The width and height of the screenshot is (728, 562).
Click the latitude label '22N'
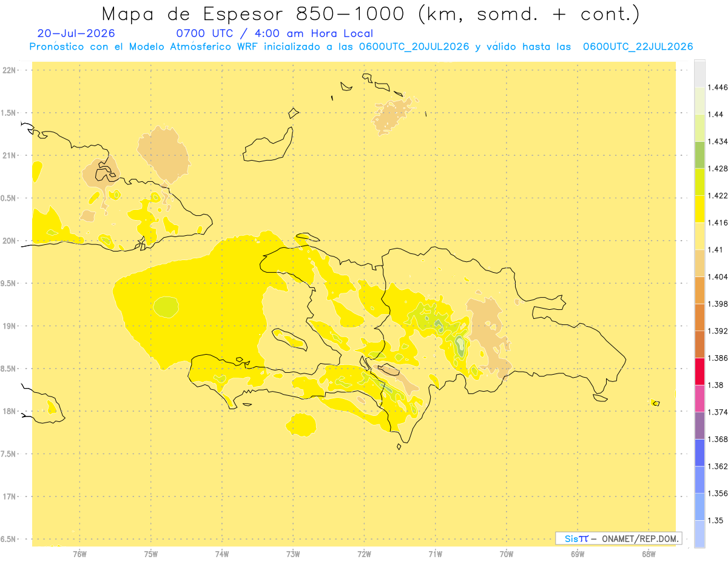coord(10,70)
